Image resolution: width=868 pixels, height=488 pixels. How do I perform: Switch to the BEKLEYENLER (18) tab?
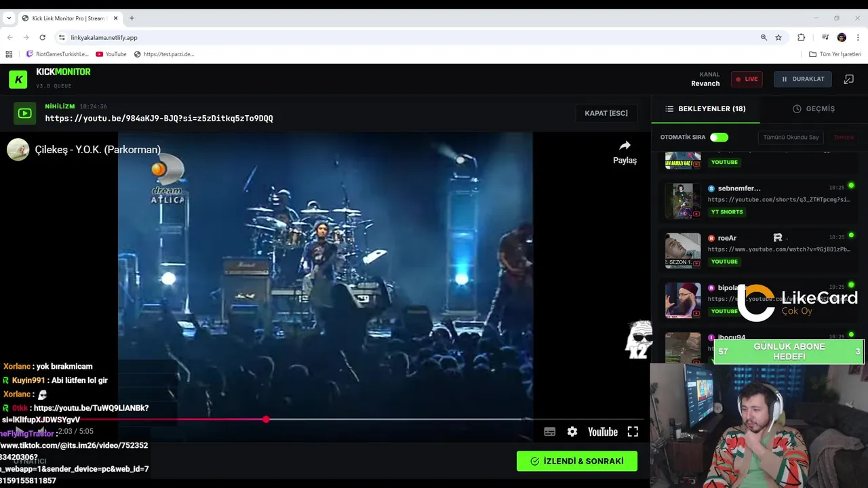click(705, 108)
